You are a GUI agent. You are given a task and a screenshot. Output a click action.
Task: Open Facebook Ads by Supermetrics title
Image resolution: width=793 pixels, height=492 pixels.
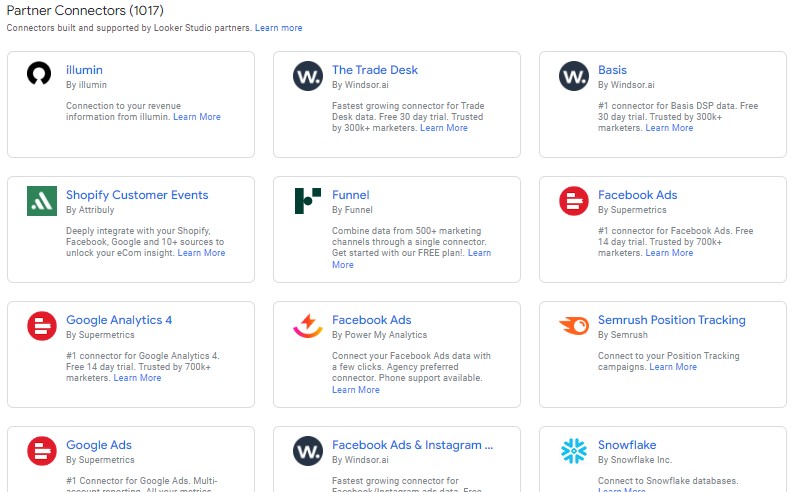click(x=637, y=195)
